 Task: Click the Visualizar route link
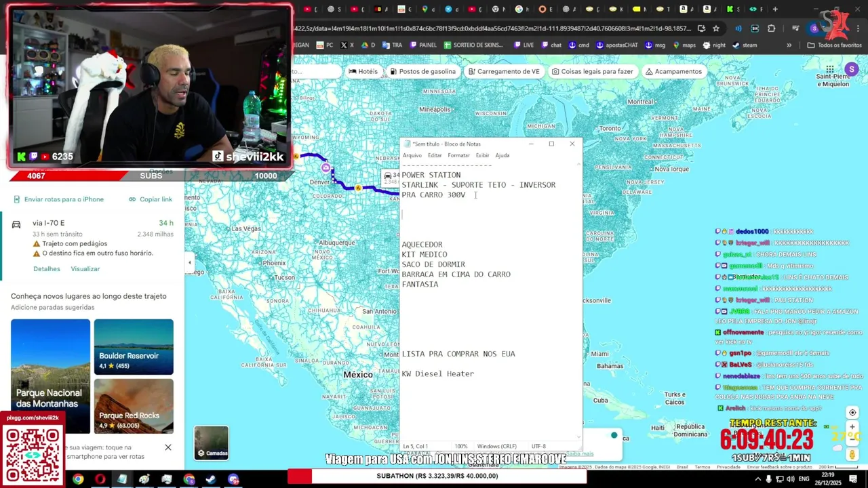85,269
